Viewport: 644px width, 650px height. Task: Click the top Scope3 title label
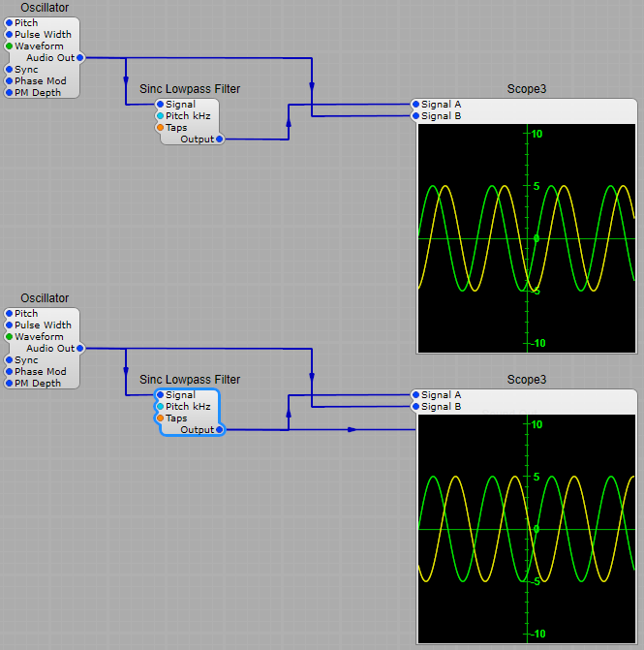point(527,89)
